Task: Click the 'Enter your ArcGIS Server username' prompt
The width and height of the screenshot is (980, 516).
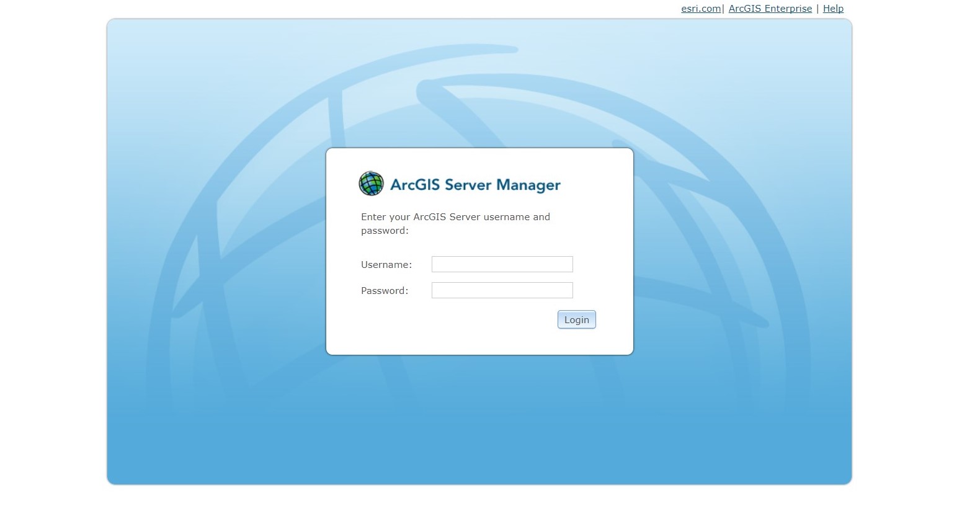Action: coord(456,223)
